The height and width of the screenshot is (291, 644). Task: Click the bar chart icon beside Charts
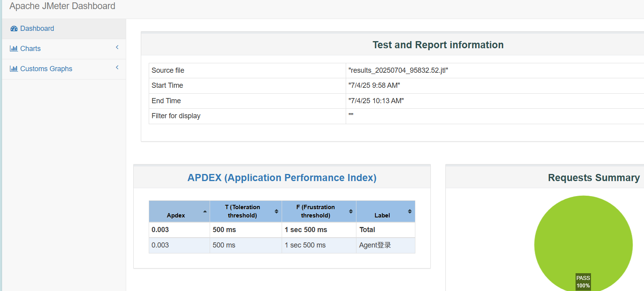click(14, 49)
